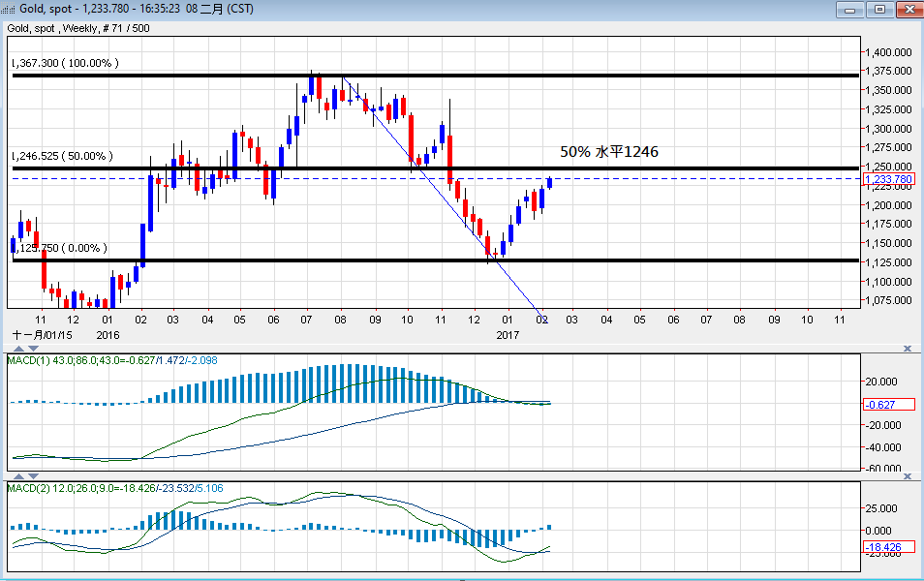Click the 'Gold, spot, Weekly' chart header

click(x=77, y=29)
